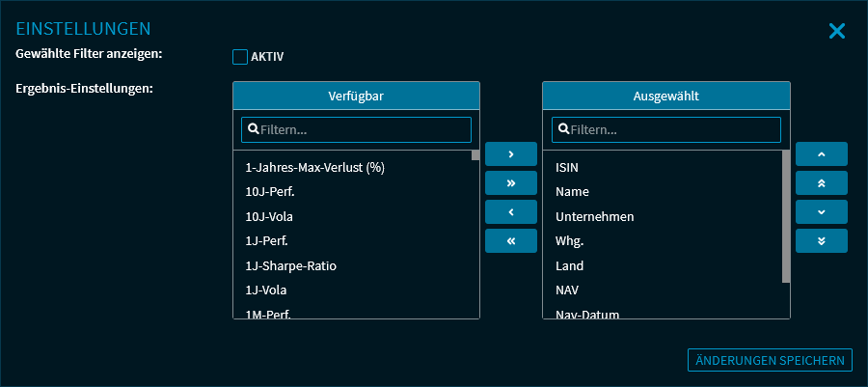Move all items back to Verfügbar
Screen dimensions: 868x387
[x=510, y=241]
